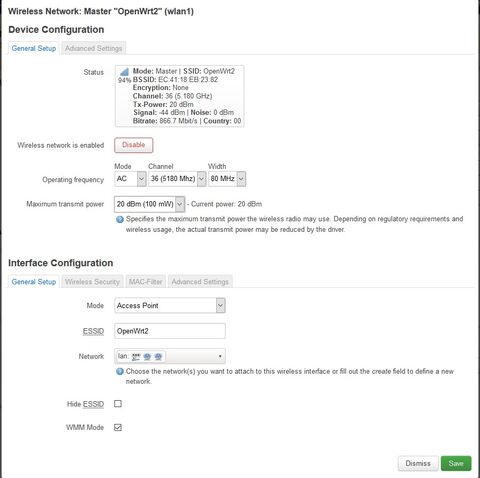This screenshot has width=480, height=478.
Task: Switch to the Wireless Security tab
Action: (x=92, y=282)
